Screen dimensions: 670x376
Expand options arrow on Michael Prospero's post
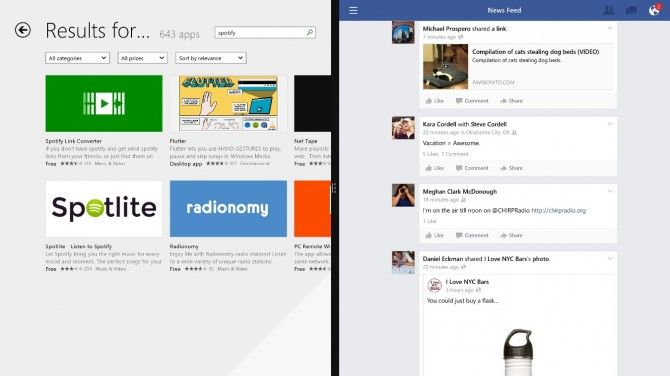point(610,28)
